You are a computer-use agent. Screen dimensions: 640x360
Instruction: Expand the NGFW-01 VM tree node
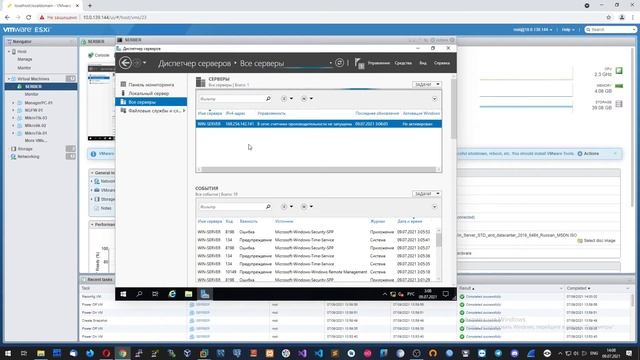13,110
